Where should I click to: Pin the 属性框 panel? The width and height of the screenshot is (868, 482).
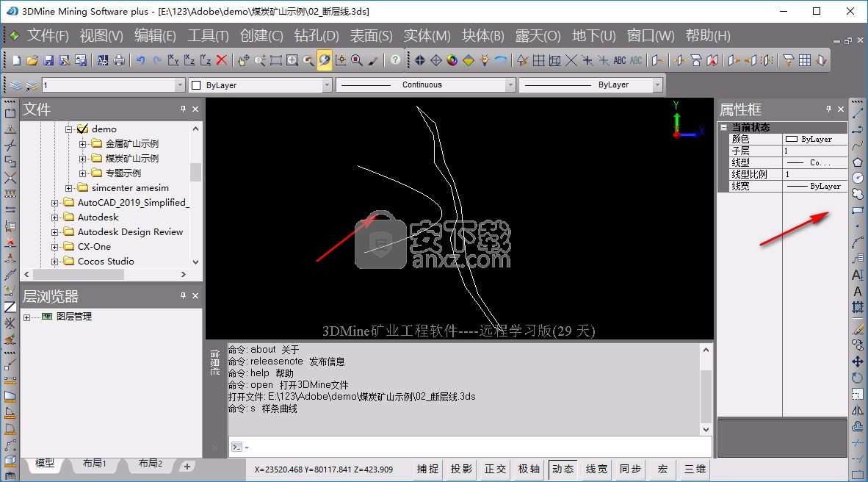click(828, 109)
